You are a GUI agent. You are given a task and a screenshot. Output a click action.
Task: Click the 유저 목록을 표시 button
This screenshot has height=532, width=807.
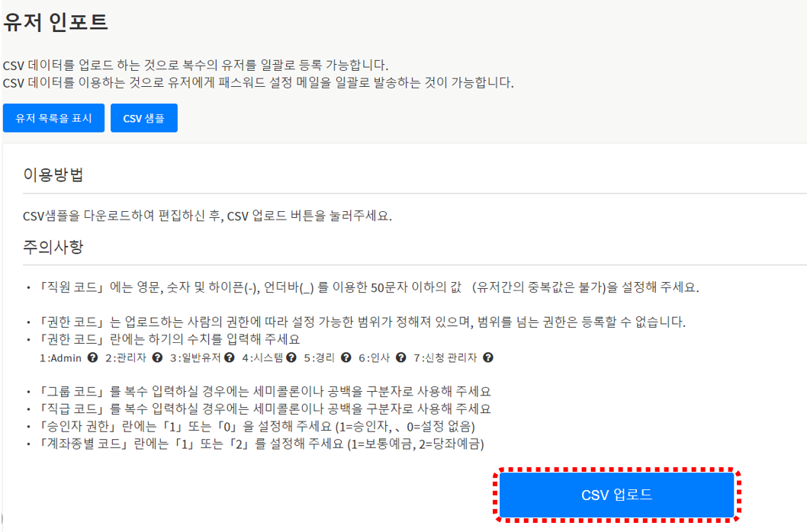tap(53, 118)
